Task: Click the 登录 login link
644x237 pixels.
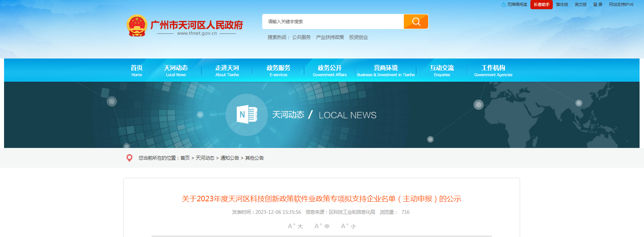Action: 598,4
